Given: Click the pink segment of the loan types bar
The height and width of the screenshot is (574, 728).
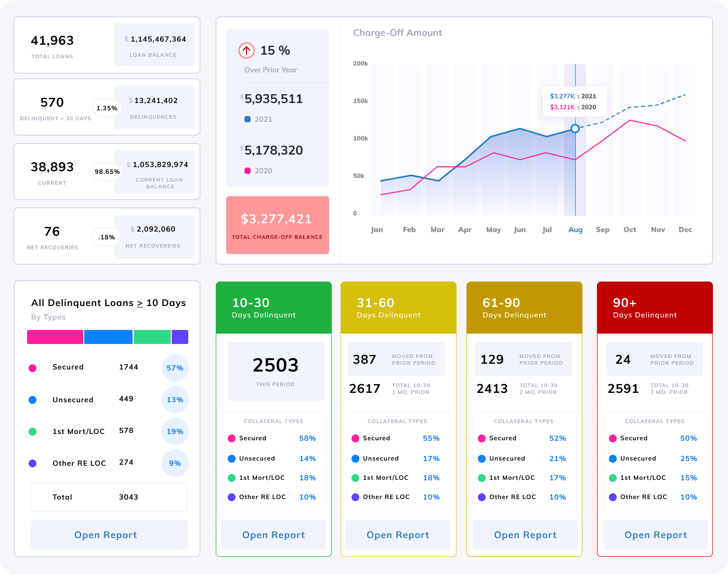Looking at the screenshot, I should coord(55,337).
